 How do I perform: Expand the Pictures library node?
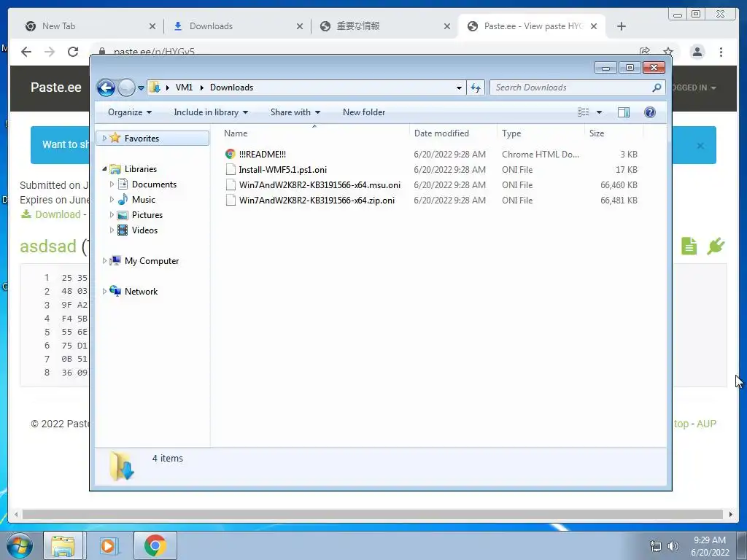[x=112, y=215]
